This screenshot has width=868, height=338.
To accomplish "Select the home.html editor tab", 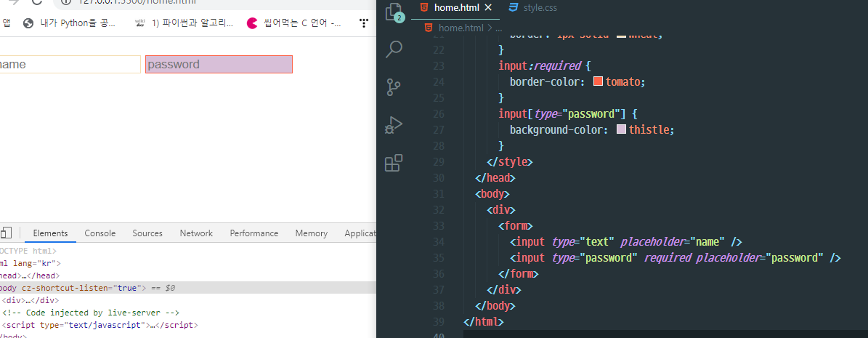I will point(455,8).
